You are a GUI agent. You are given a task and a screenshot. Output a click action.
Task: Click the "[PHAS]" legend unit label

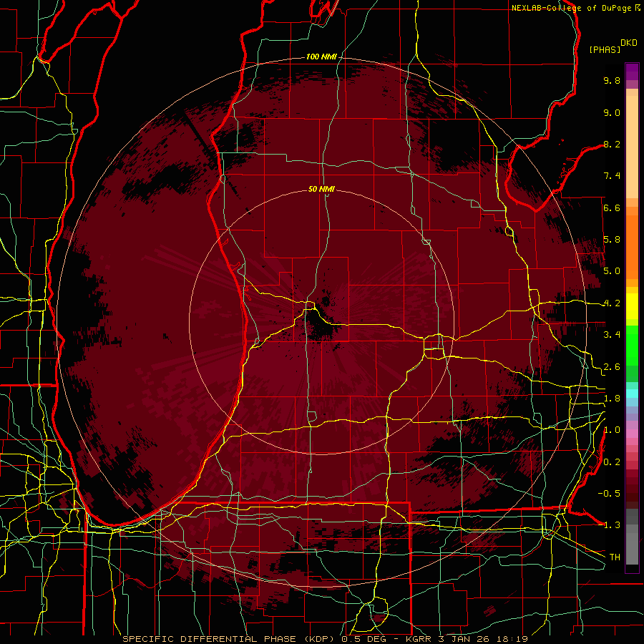click(605, 49)
